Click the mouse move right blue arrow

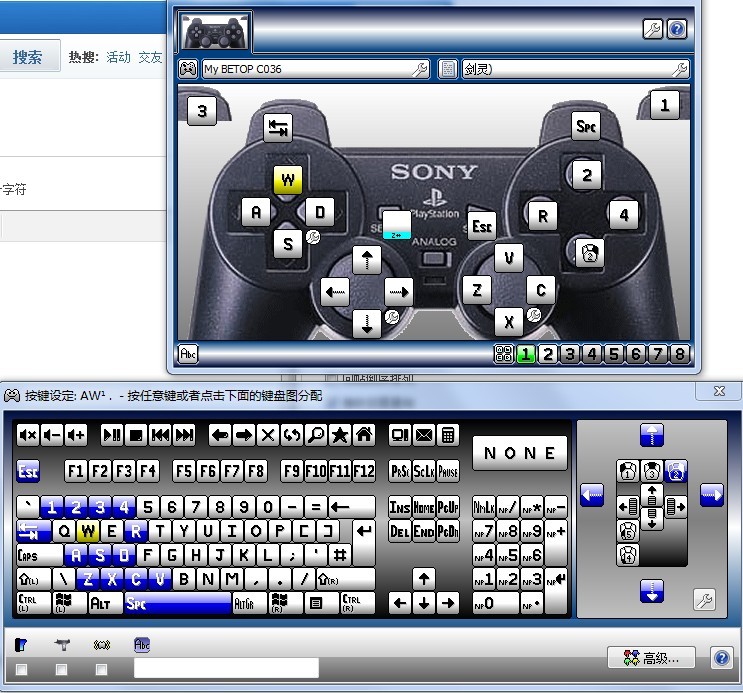pos(712,495)
